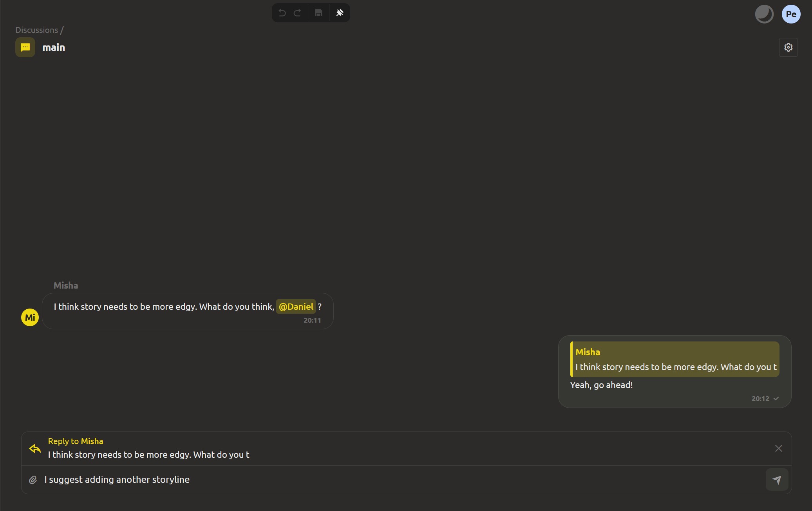The height and width of the screenshot is (511, 812).
Task: Click the pin icon in top toolbar
Action: (x=340, y=13)
